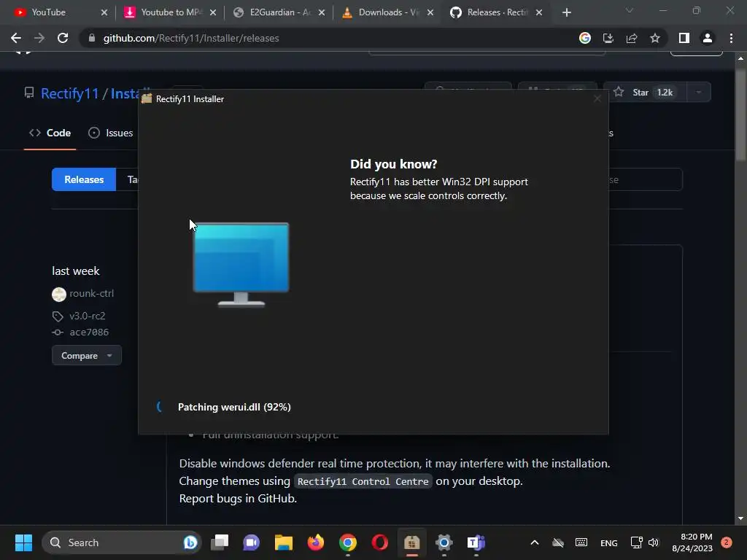The height and width of the screenshot is (560, 747).
Task: Open volume control in system tray
Action: [x=654, y=542]
